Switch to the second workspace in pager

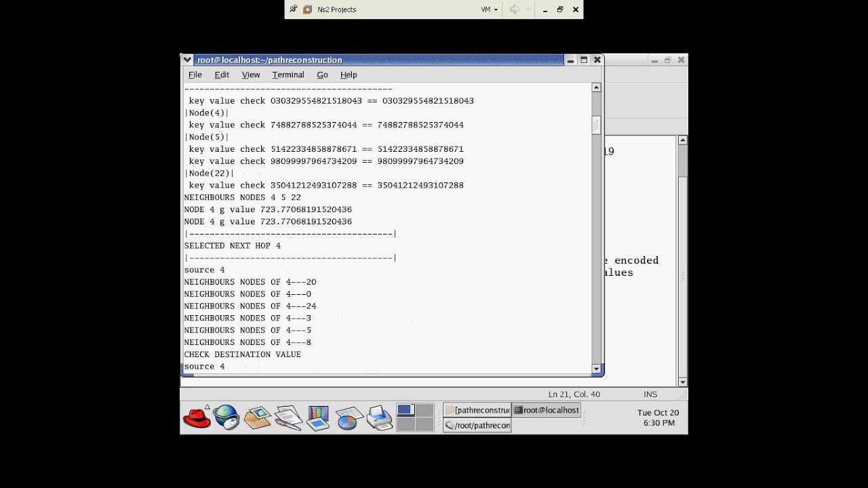point(425,410)
